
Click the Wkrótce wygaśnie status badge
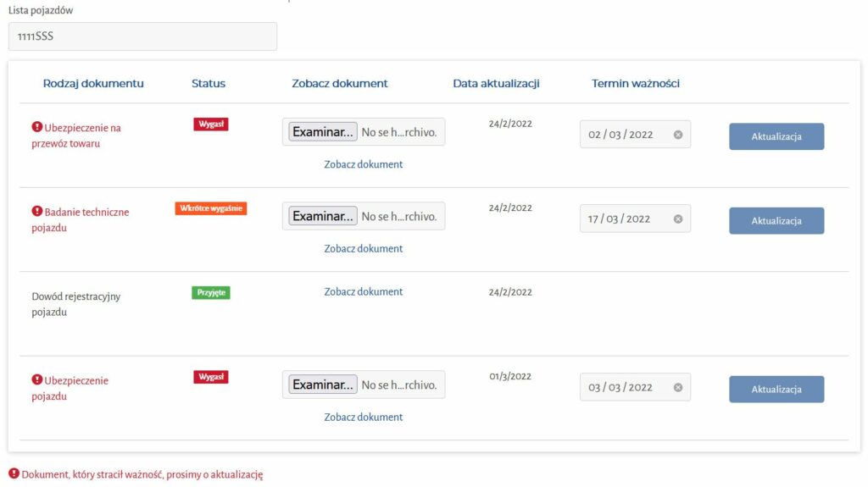click(x=211, y=208)
